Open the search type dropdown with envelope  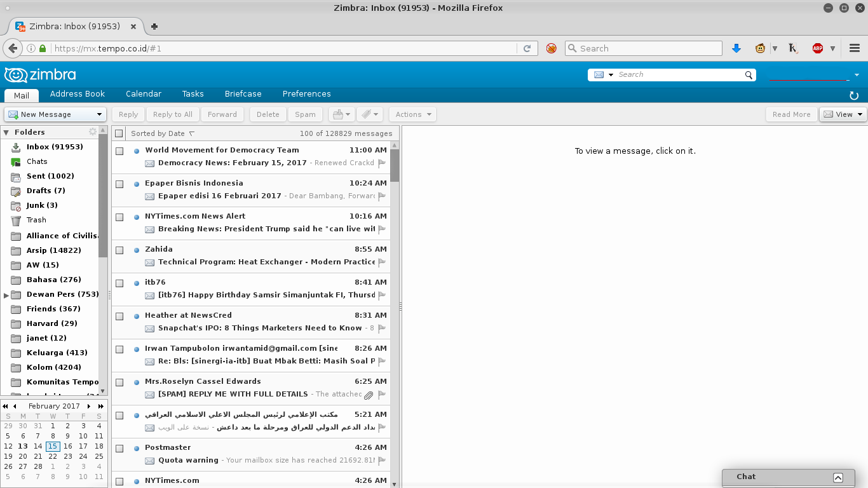604,75
